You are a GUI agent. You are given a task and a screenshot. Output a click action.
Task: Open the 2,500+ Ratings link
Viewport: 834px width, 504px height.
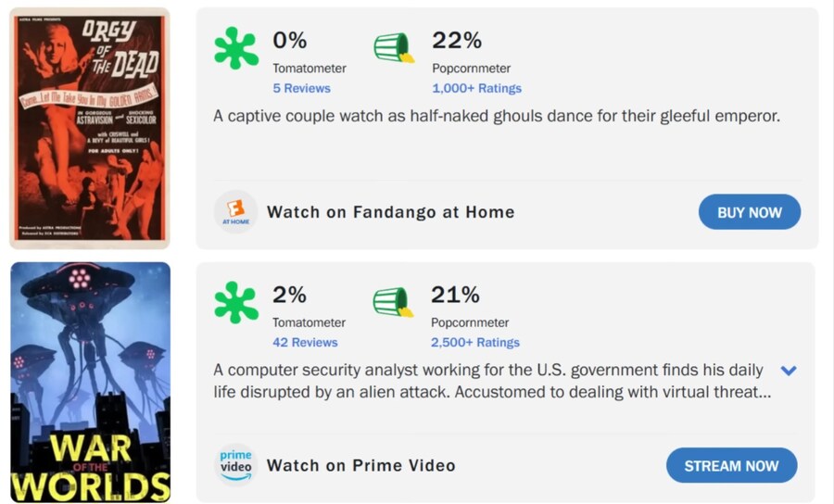pos(475,343)
